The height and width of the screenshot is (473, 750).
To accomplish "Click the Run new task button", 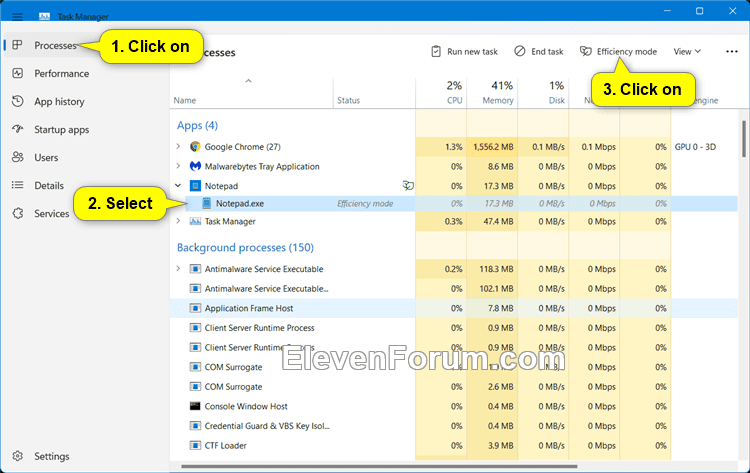I will [464, 51].
